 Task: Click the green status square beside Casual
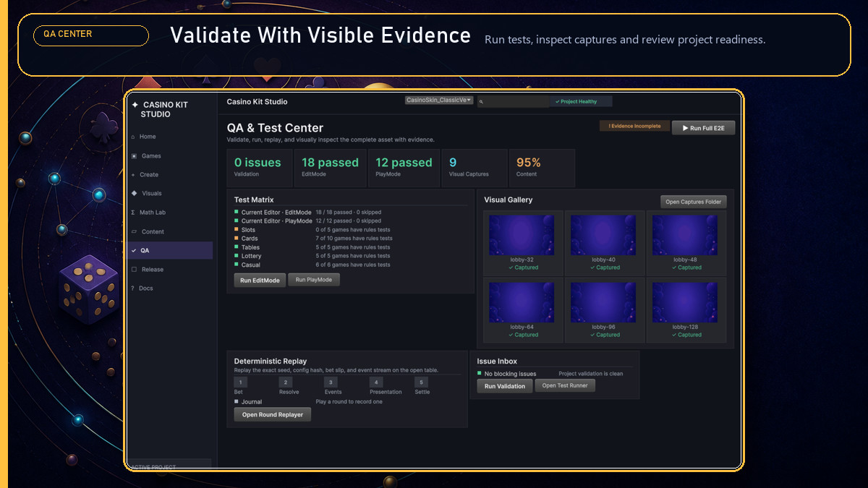(236, 265)
